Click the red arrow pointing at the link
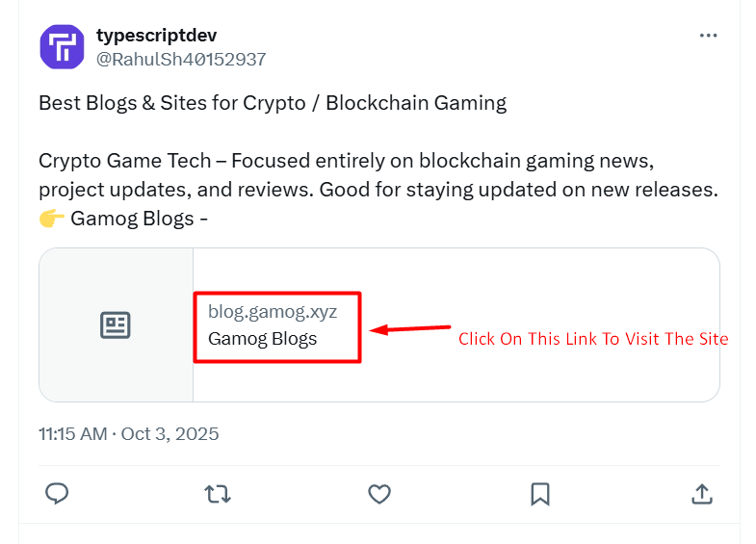Screen dimensions: 756x544 click(410, 329)
